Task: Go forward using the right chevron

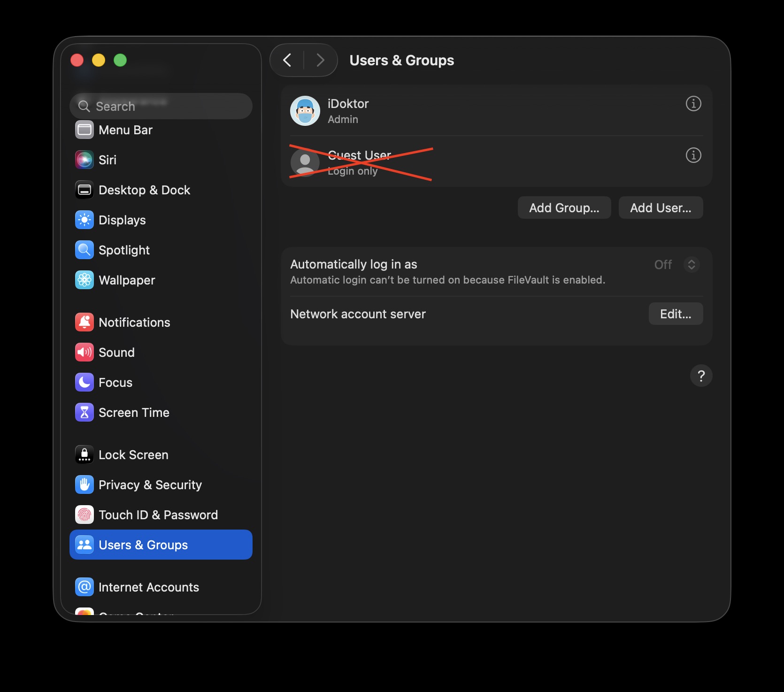Action: pos(320,60)
